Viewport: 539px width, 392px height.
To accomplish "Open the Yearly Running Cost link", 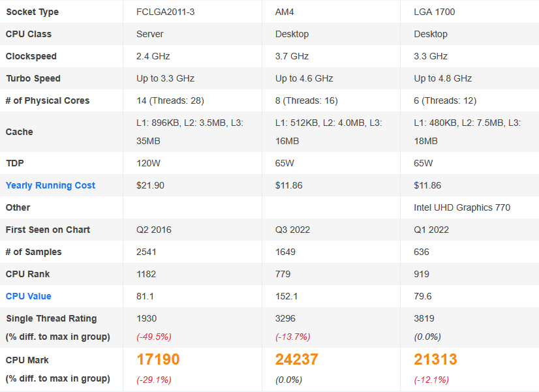I will [x=50, y=185].
